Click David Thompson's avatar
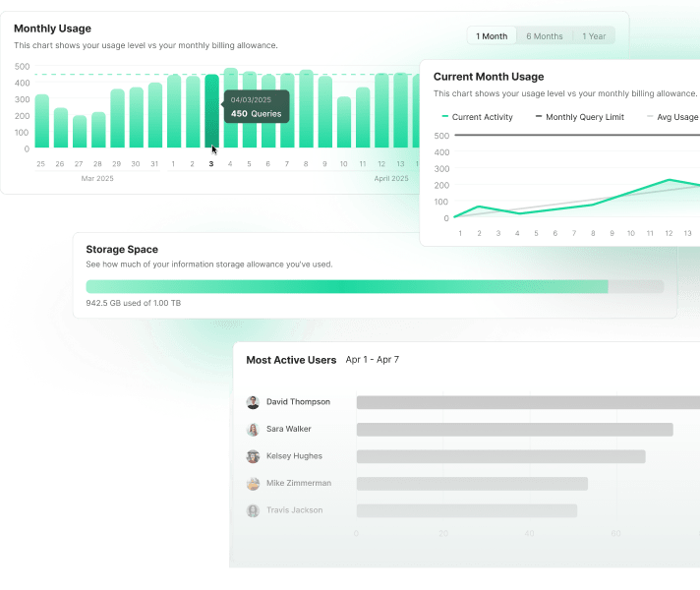 coord(253,402)
